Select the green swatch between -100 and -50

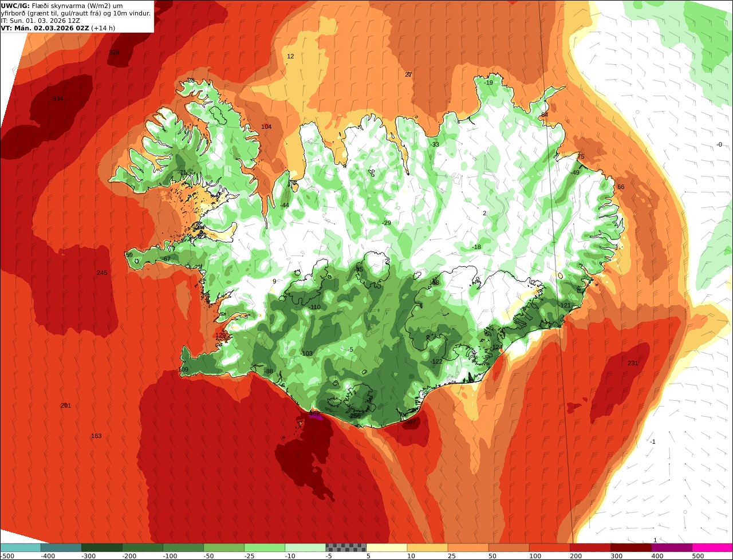[x=183, y=547]
